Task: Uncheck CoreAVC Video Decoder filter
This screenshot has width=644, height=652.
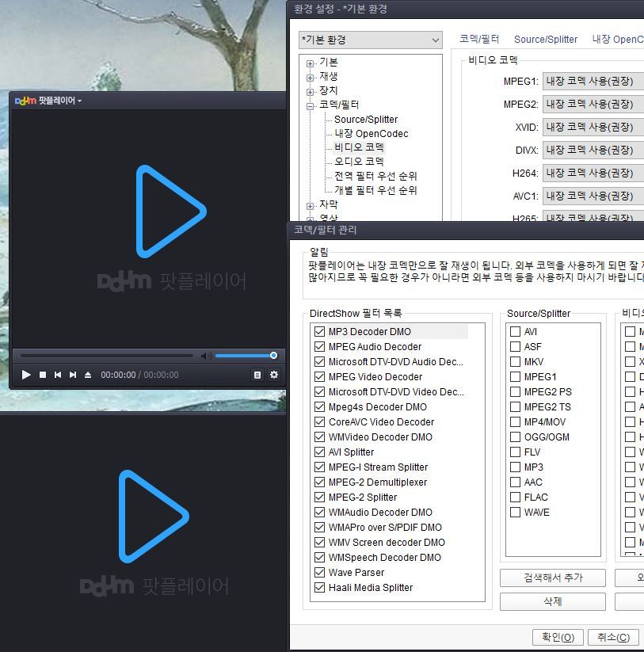Action: point(319,421)
